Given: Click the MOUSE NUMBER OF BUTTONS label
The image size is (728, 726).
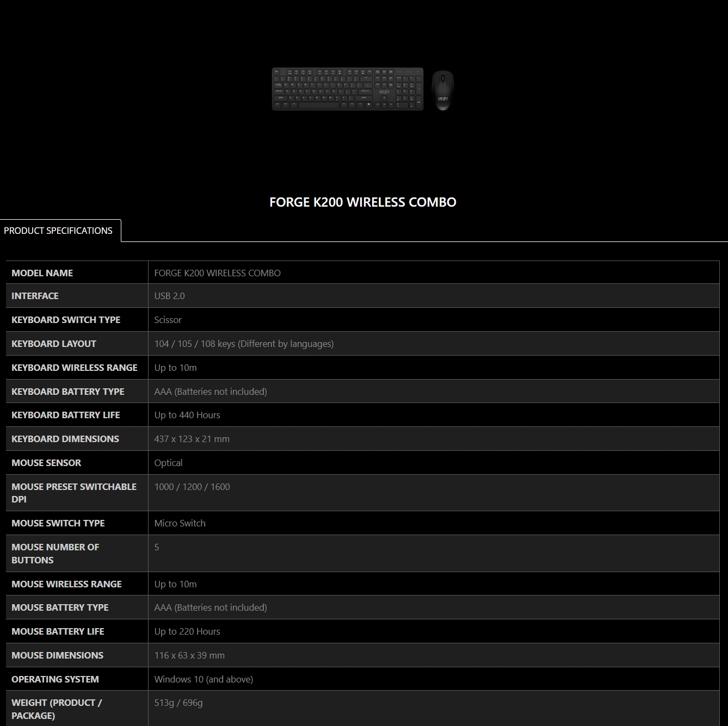Looking at the screenshot, I should (x=55, y=554).
